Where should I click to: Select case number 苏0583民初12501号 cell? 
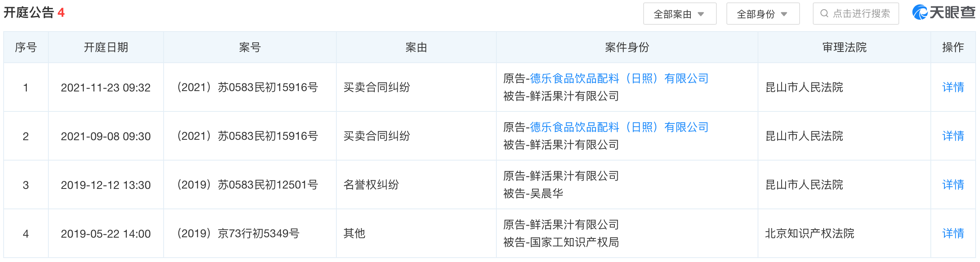[248, 185]
